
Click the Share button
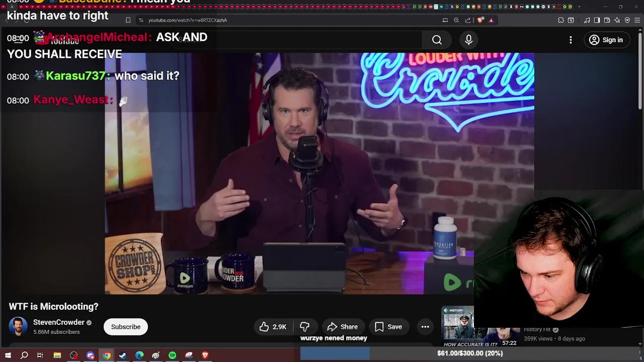pyautogui.click(x=342, y=327)
